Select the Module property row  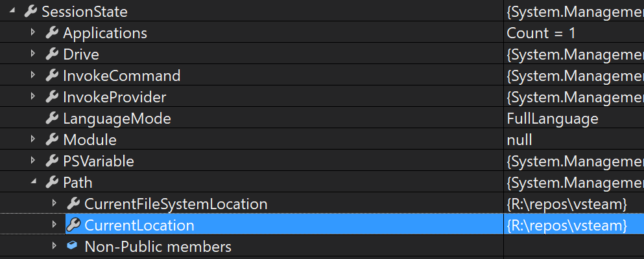[322, 140]
